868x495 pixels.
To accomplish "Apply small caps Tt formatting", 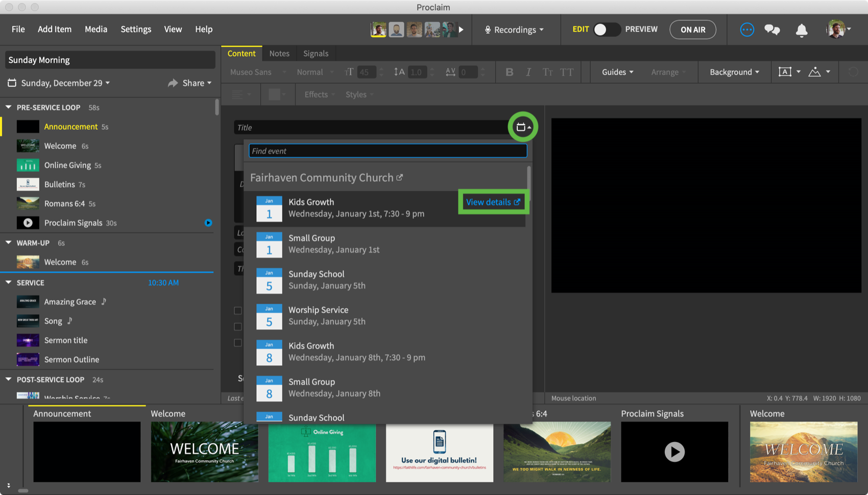I will tap(547, 72).
